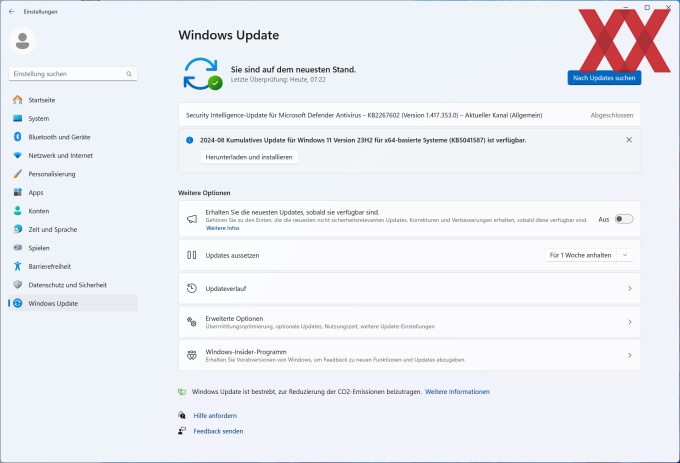Click the Updates aussetzen label
680x463 pixels.
(232, 255)
